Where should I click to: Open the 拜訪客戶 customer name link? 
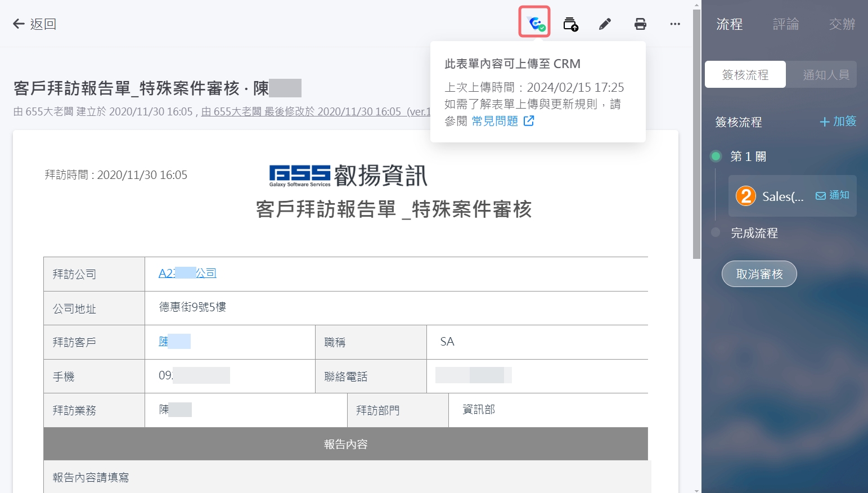pos(174,342)
